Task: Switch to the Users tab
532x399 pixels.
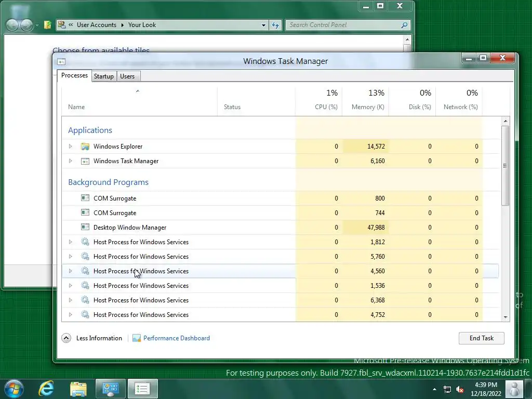Action: point(128,76)
